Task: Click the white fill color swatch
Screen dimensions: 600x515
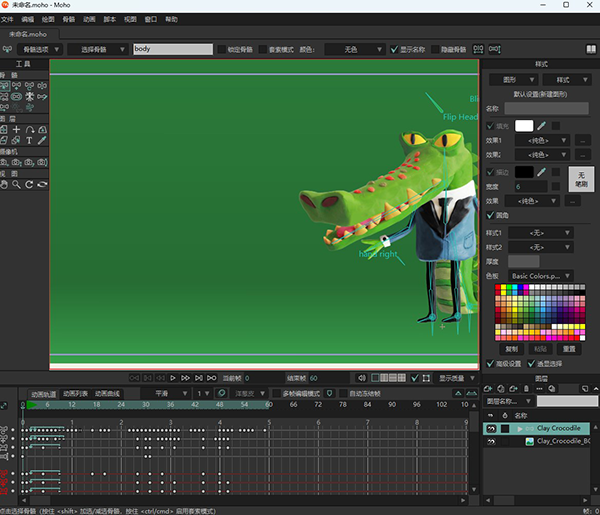Action: (524, 126)
